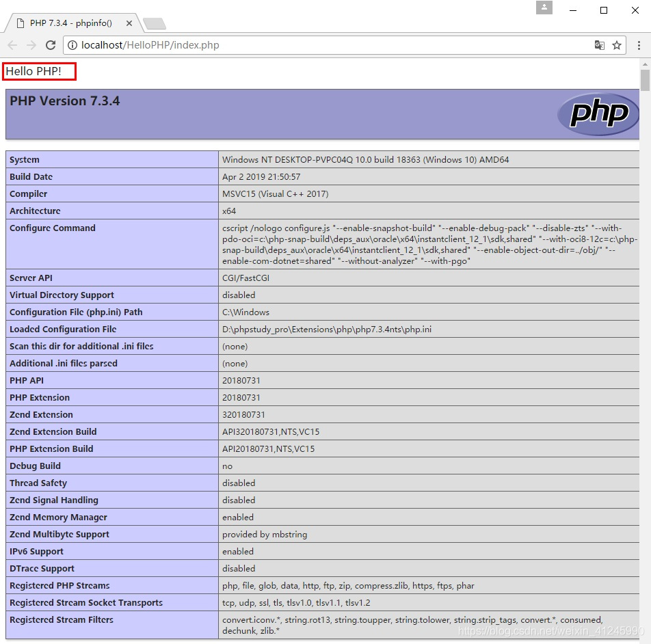This screenshot has width=651, height=644.
Task: Click the PHP Version 7.3.4 heading
Action: click(65, 100)
